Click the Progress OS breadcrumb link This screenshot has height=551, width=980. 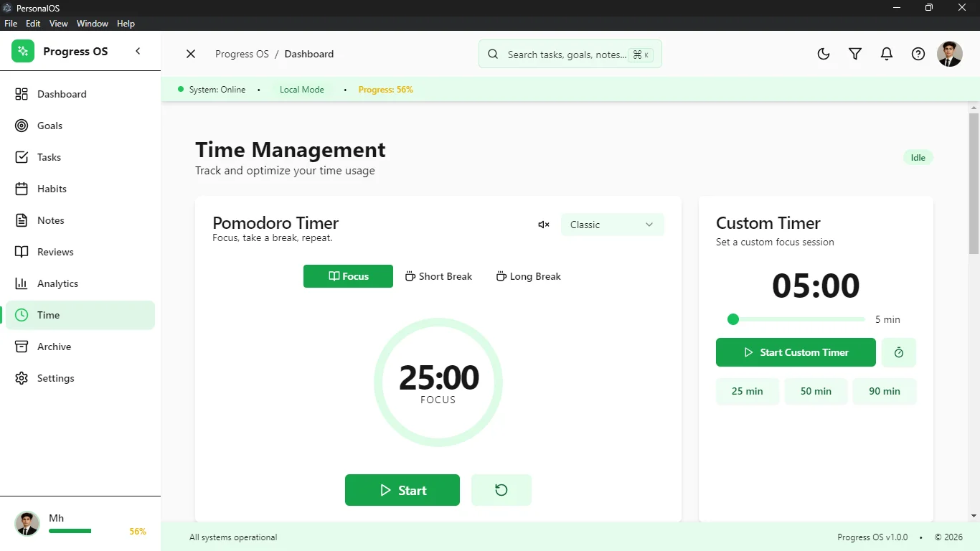242,54
